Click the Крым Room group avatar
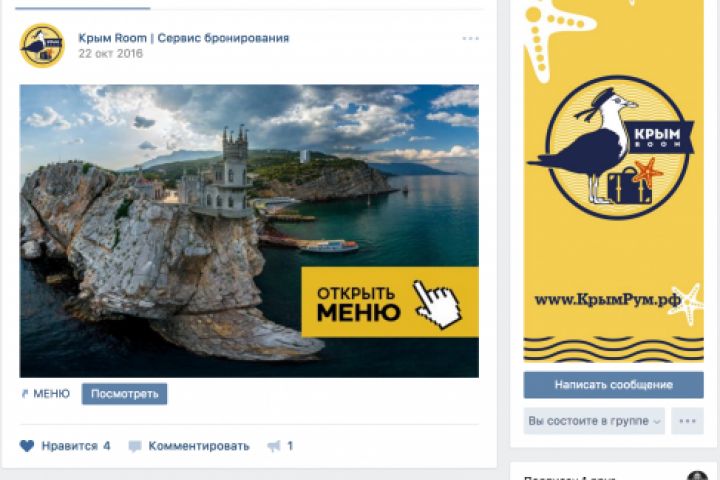 tap(42, 46)
